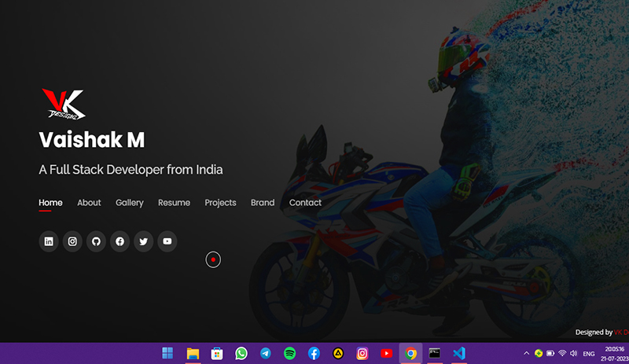Expand the hidden system tray icons chevron
This screenshot has width=629, height=364.
(527, 353)
